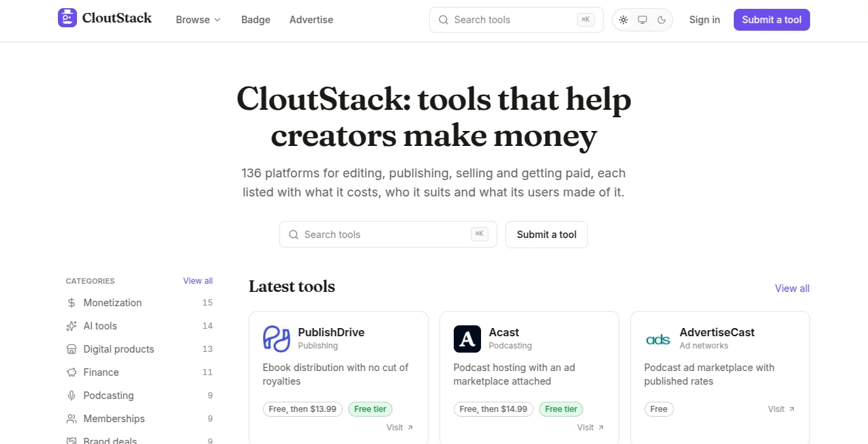Expand the Browse dropdown menu
The height and width of the screenshot is (444, 868).
198,20
